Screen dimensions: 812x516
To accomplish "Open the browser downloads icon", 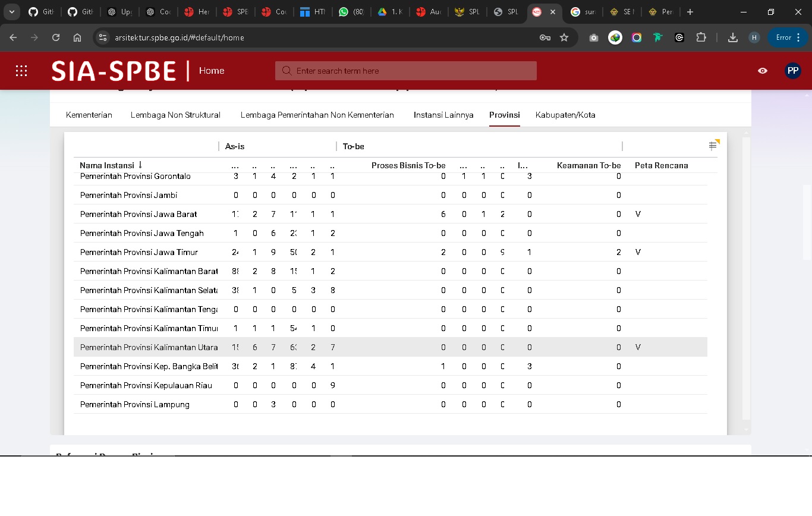I will point(733,37).
